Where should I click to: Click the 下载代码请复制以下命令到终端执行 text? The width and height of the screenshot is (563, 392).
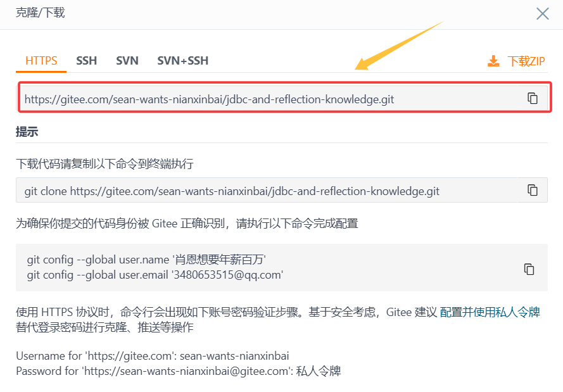(105, 164)
